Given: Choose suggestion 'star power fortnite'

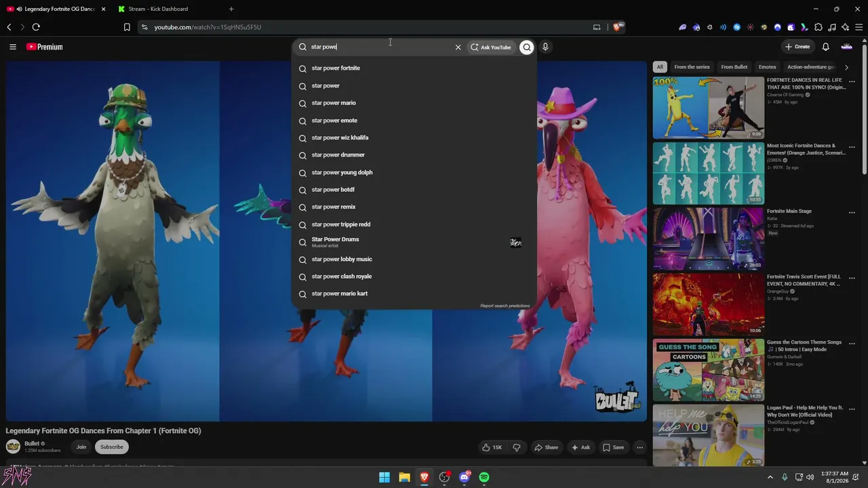Looking at the screenshot, I should [x=414, y=68].
